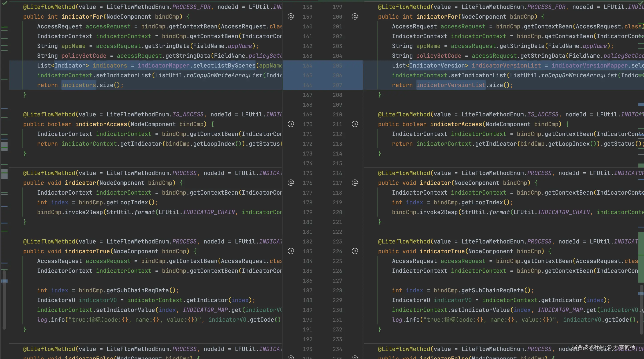Viewport: 644px width, 359px height.
Task: Click the @ gutter icon at left line 176
Action: point(291,183)
